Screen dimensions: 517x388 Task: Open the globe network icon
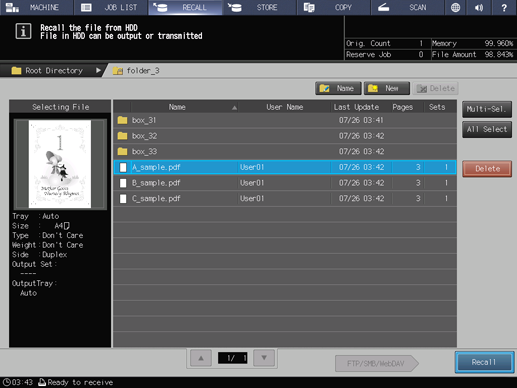(x=455, y=7)
